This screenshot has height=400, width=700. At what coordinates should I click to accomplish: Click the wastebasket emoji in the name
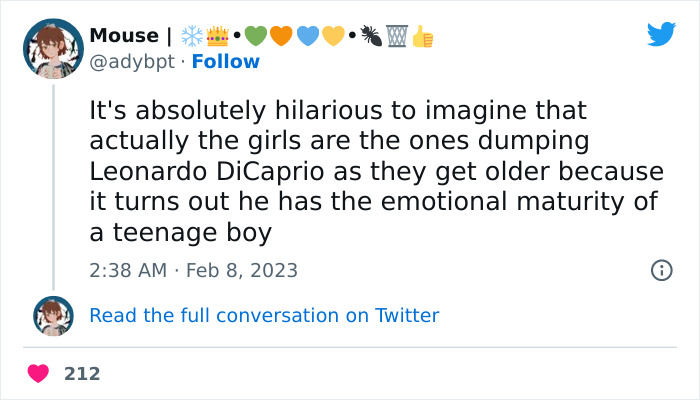click(397, 36)
